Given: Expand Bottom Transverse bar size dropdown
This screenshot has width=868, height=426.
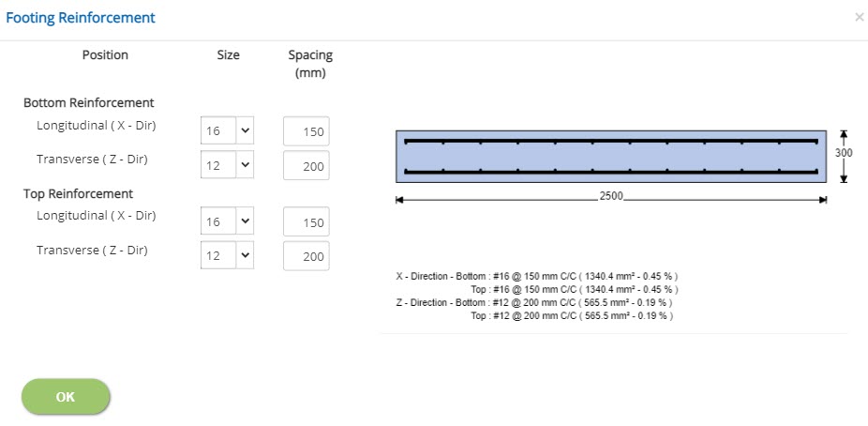Looking at the screenshot, I should click(227, 165).
